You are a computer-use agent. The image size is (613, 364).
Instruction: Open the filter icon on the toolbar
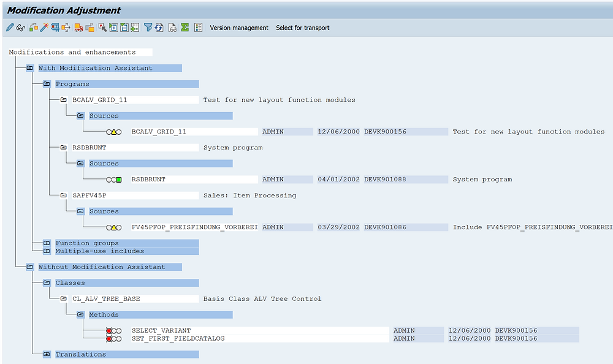(148, 27)
